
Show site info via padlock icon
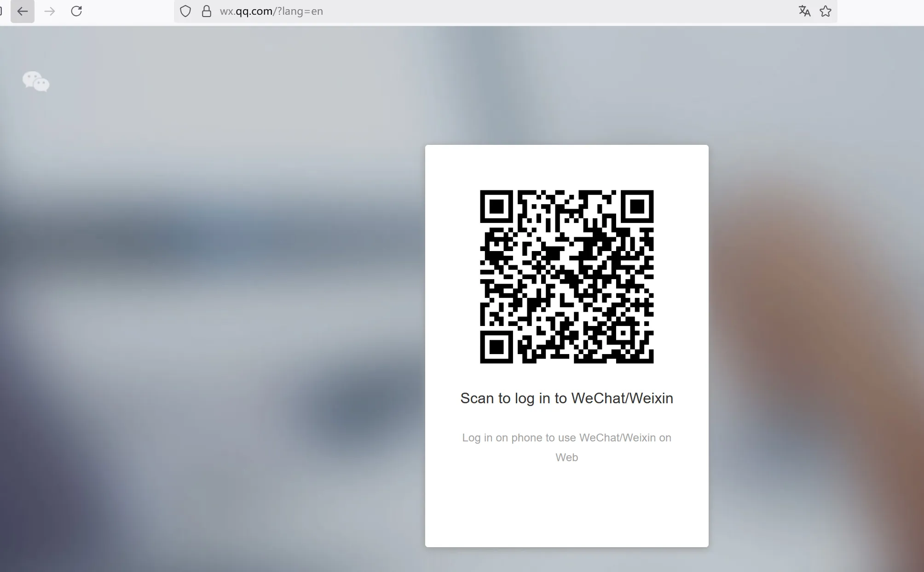click(207, 11)
